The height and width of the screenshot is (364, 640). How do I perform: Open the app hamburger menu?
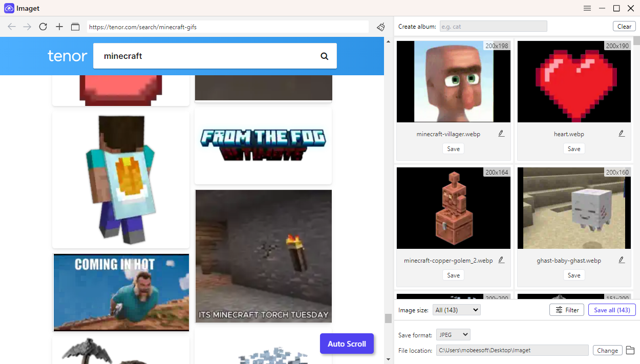pos(587,8)
